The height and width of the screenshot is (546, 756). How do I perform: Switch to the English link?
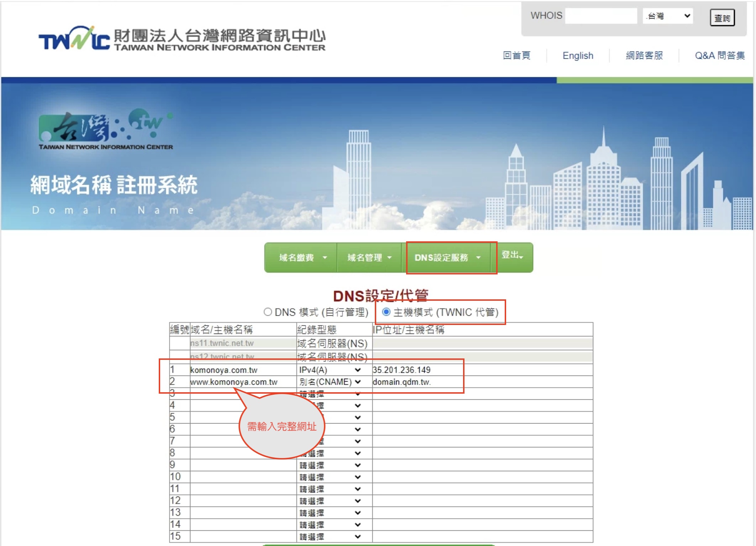coord(578,56)
